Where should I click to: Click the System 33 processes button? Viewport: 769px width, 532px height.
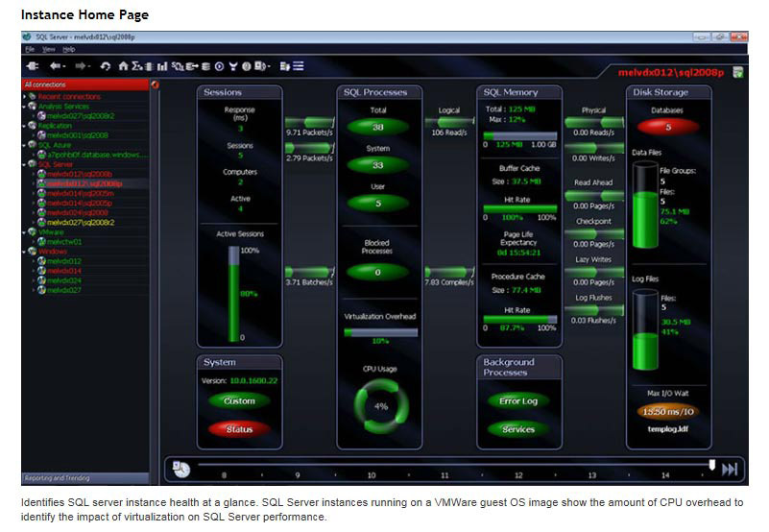click(x=377, y=165)
